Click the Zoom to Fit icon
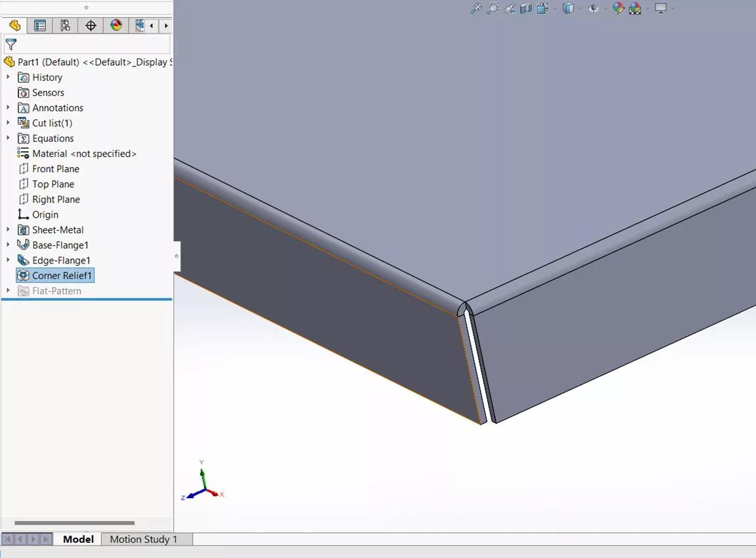The height and width of the screenshot is (558, 756). 476,8
